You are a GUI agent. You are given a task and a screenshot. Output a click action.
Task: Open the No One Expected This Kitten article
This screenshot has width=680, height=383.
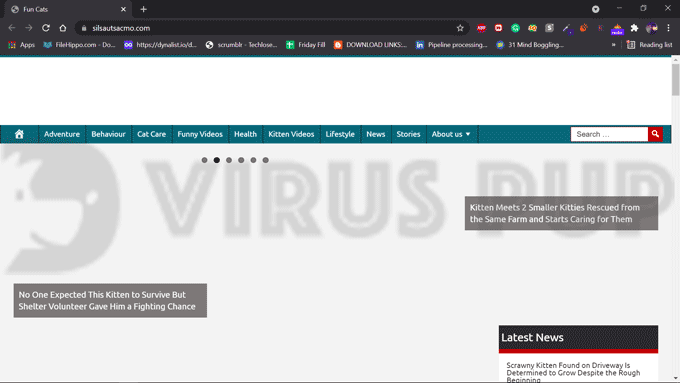(110, 300)
